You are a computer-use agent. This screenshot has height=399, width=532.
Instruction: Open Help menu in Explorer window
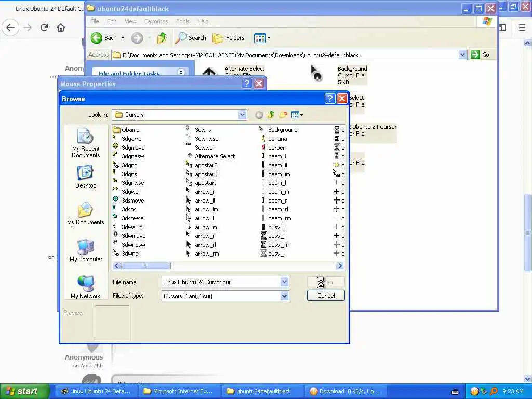[203, 21]
